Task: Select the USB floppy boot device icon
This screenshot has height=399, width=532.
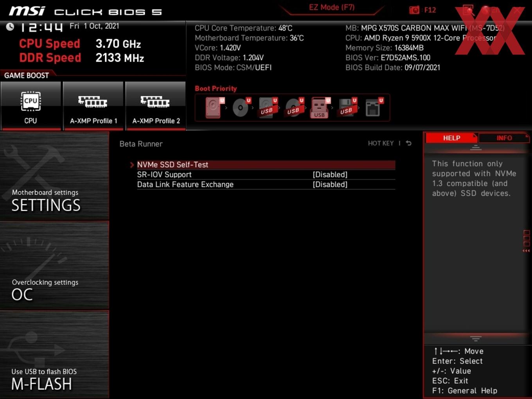Action: (347, 107)
